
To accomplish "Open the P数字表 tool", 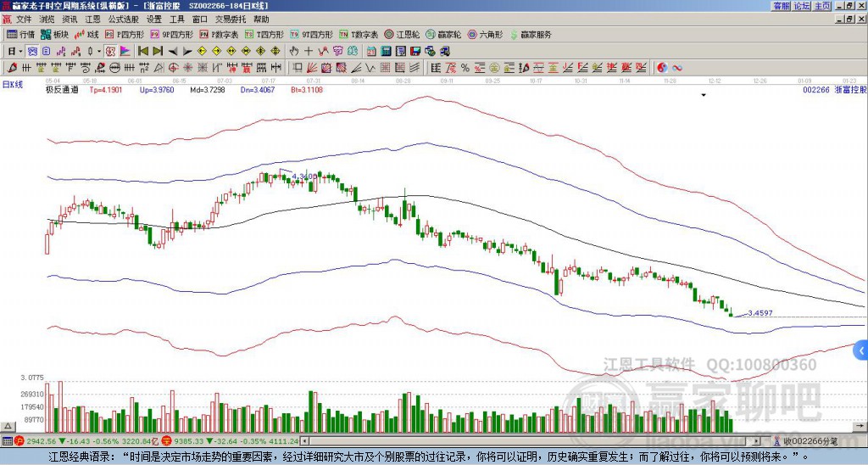I will [220, 34].
